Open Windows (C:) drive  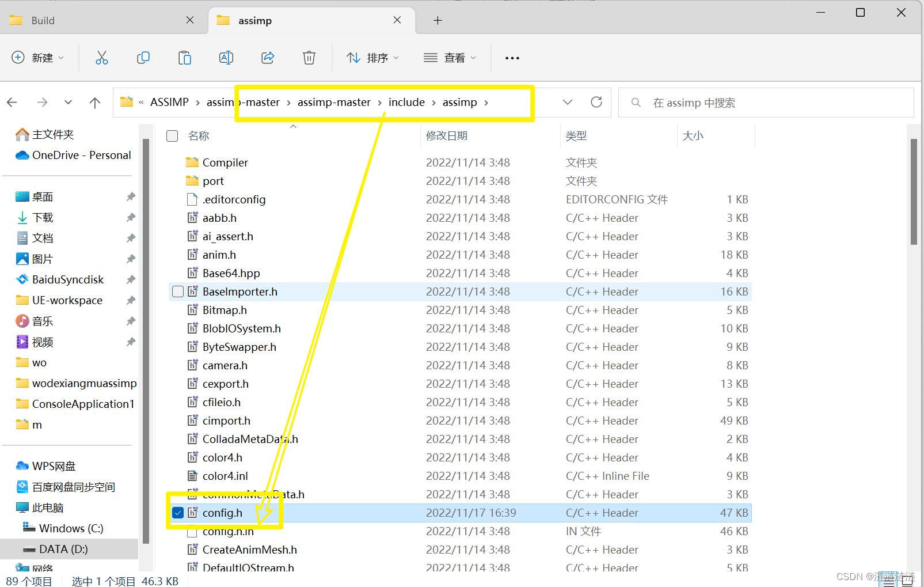[x=63, y=528]
